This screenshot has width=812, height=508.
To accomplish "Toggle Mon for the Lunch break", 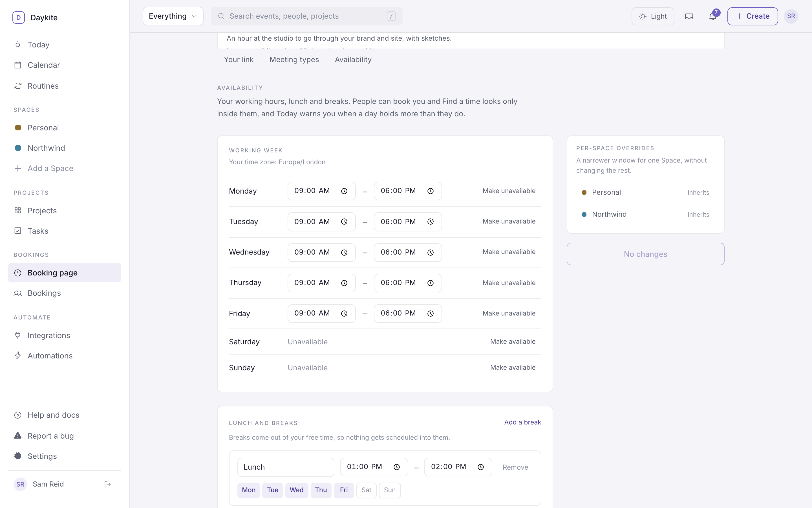I will (x=249, y=490).
